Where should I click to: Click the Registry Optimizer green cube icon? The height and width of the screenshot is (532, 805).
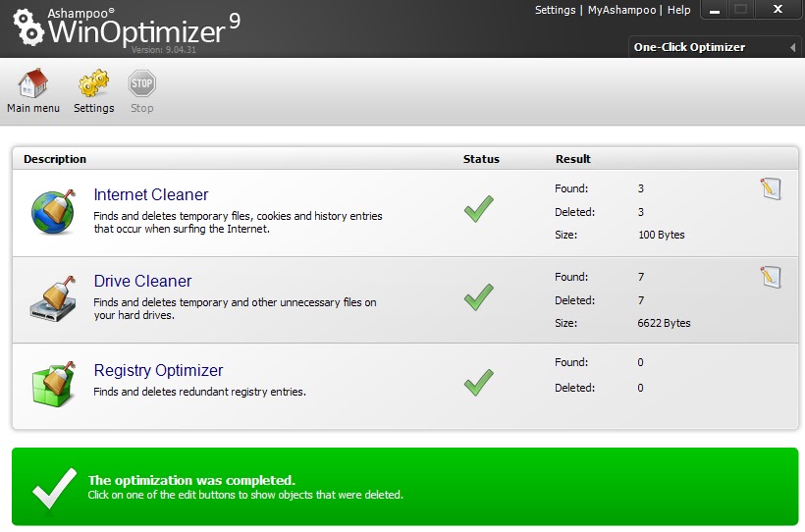point(53,384)
